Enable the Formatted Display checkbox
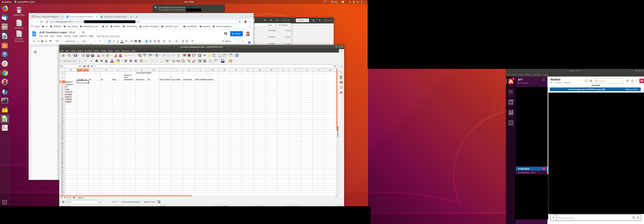The height and width of the screenshot is (224, 644). pyautogui.click(x=120, y=202)
